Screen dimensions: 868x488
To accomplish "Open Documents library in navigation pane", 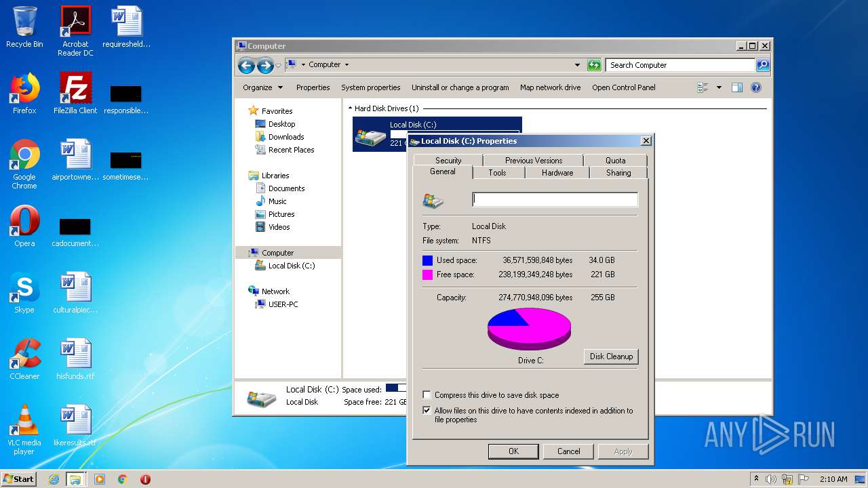I will click(279, 188).
